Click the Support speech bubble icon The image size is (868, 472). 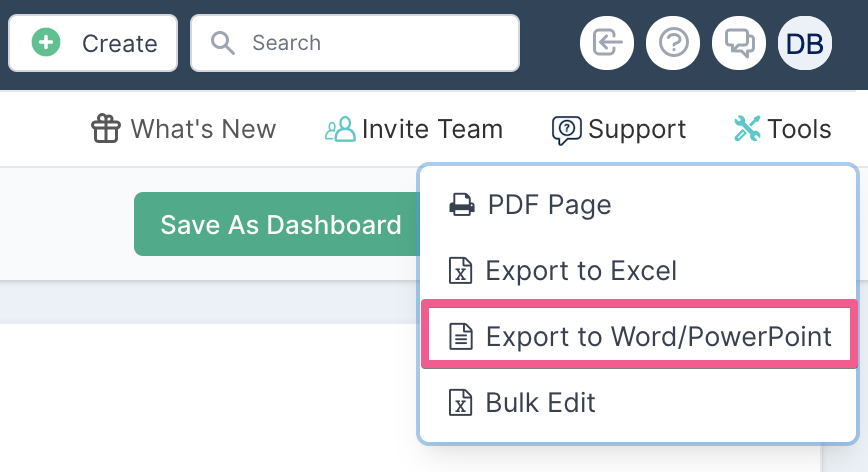(566, 130)
